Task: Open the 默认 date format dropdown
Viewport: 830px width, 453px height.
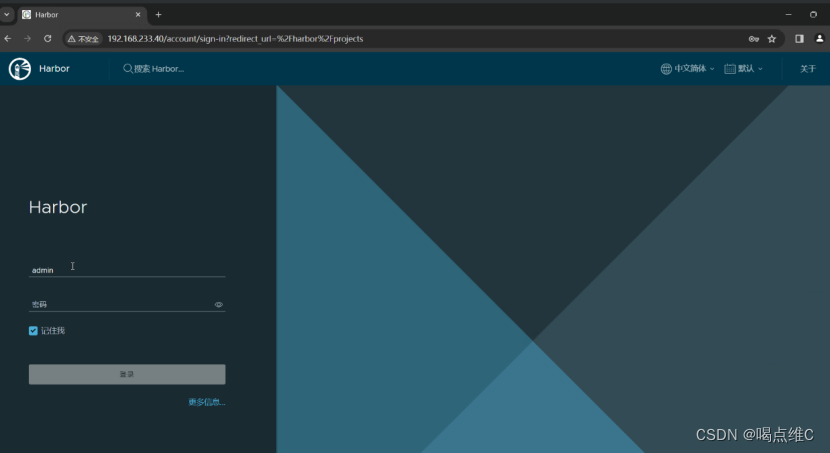Action: click(x=744, y=69)
